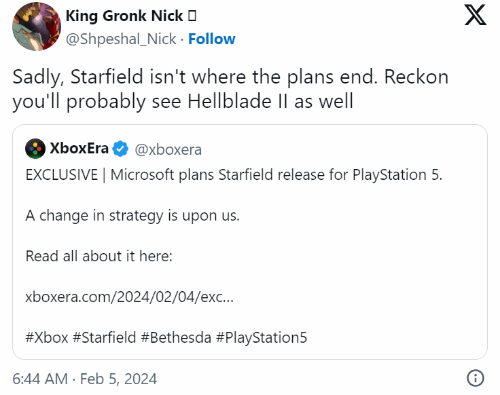Click the #Bethesda hashtag
This screenshot has height=395, width=500.
[176, 337]
